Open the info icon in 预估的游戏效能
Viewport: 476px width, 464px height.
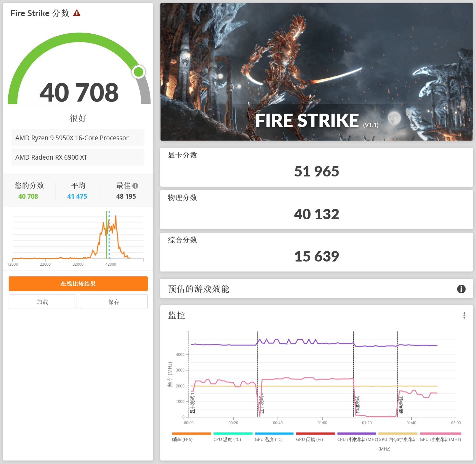coord(461,289)
